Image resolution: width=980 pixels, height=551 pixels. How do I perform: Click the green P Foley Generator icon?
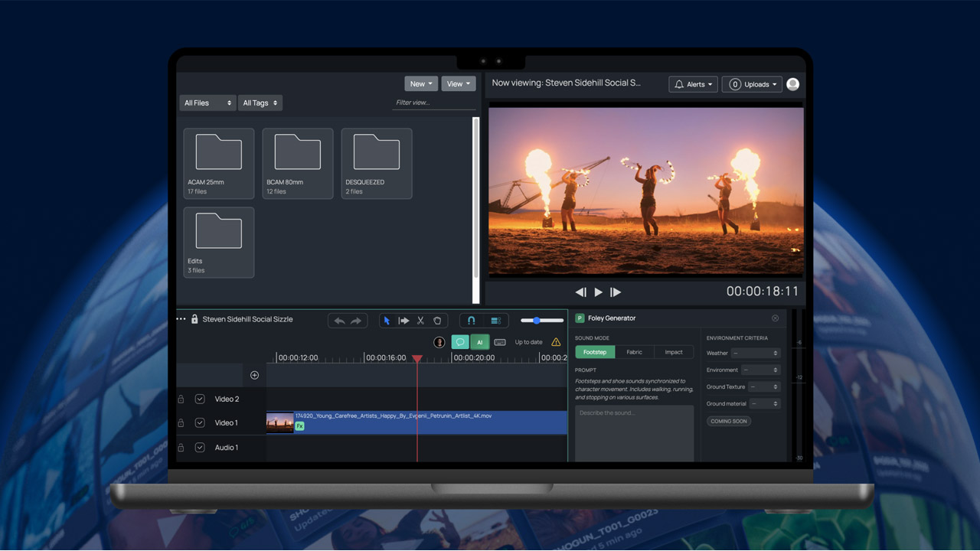coord(580,318)
